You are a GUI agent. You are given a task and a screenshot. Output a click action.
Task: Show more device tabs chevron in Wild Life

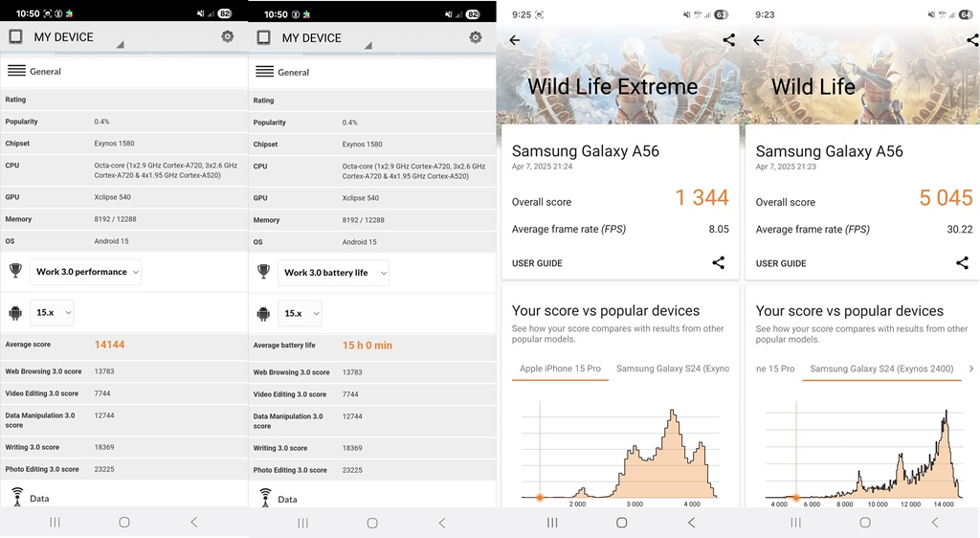pyautogui.click(x=971, y=369)
